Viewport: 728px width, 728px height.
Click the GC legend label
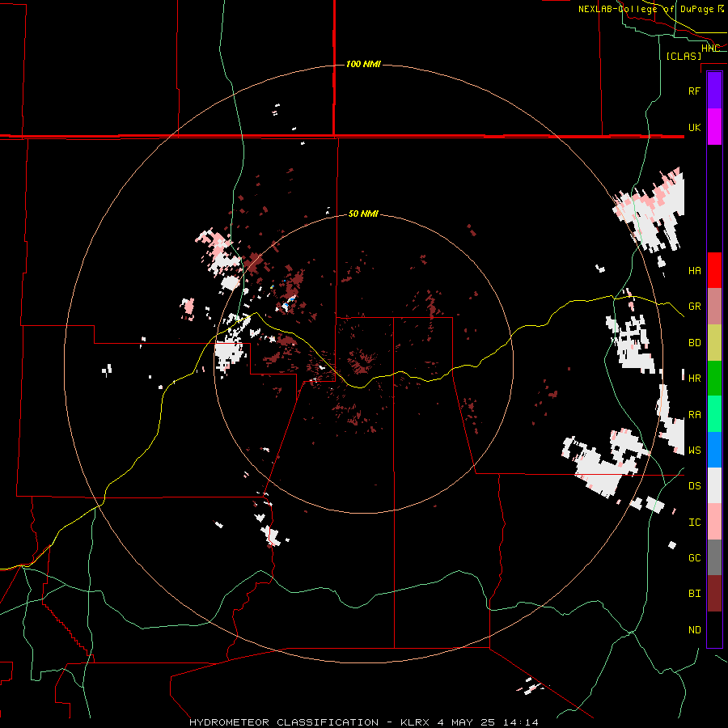tap(694, 557)
